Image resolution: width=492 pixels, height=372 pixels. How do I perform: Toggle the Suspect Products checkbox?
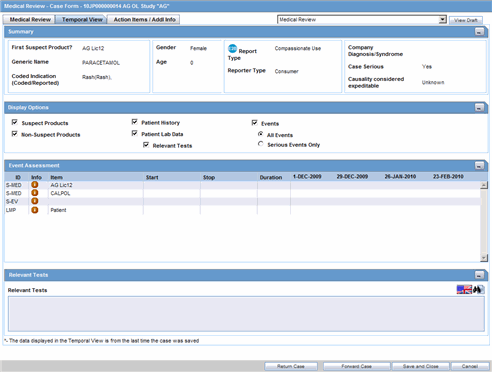coord(15,122)
